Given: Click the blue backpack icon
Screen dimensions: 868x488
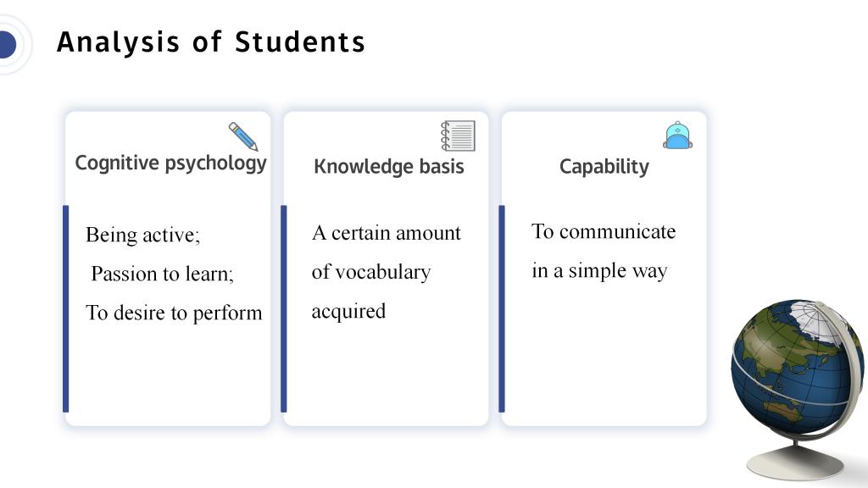Looking at the screenshot, I should tap(677, 136).
